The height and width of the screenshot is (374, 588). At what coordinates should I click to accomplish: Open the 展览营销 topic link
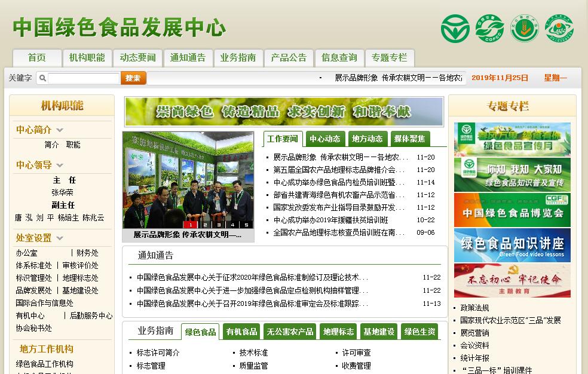[x=474, y=333]
